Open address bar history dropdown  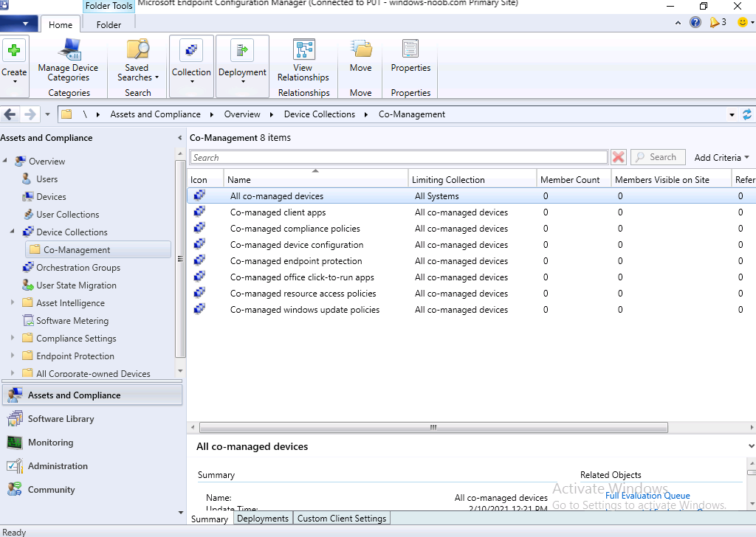point(732,114)
